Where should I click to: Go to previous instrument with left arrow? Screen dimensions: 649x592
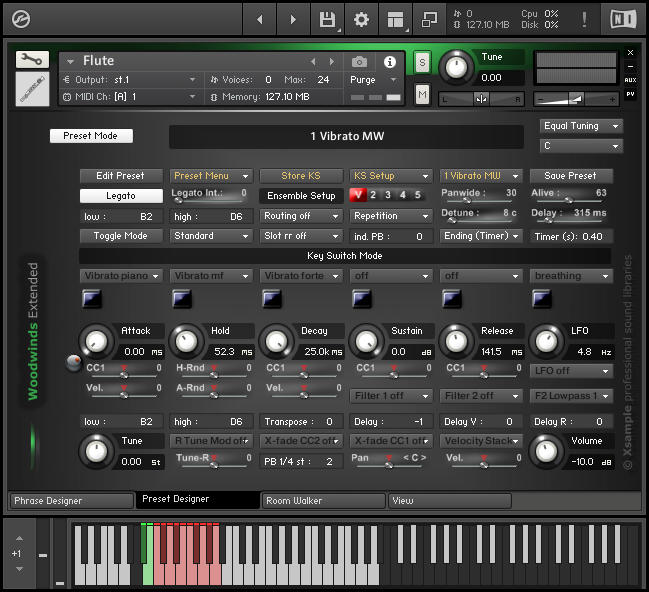[260, 19]
